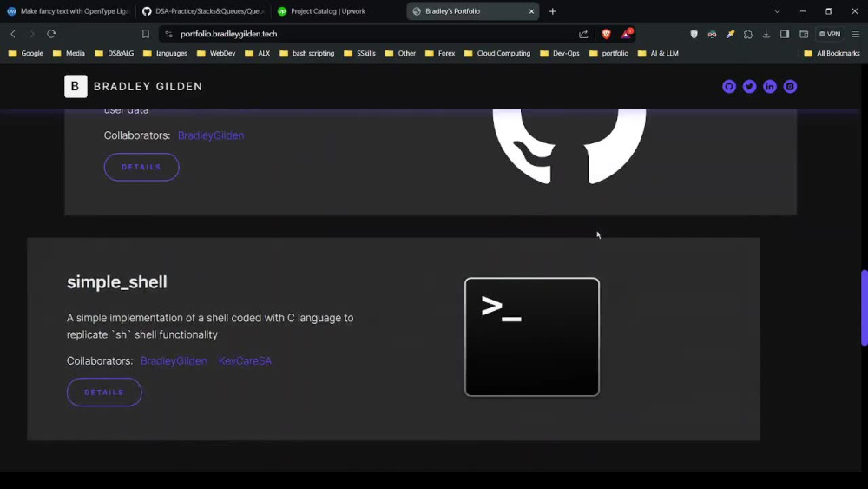Bookmark this page with the bookmark icon

point(146,34)
